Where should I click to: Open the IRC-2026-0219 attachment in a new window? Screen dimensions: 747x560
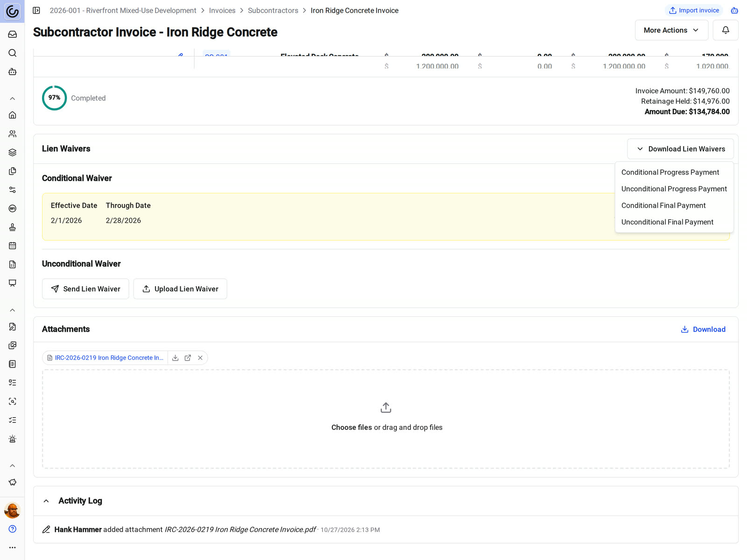pos(188,358)
